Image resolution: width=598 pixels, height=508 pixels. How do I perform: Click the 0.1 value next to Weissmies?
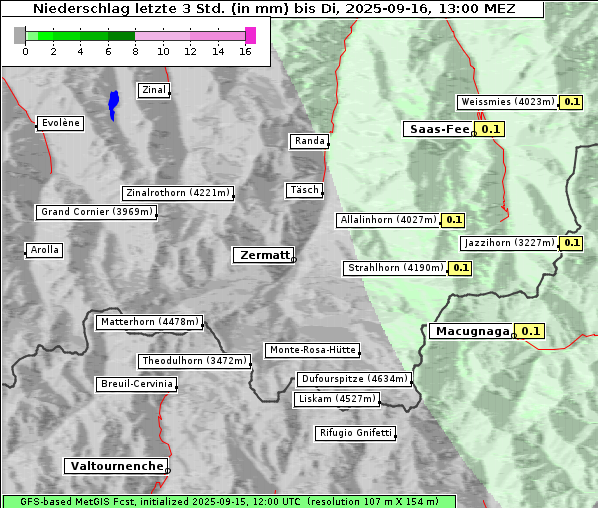point(571,102)
